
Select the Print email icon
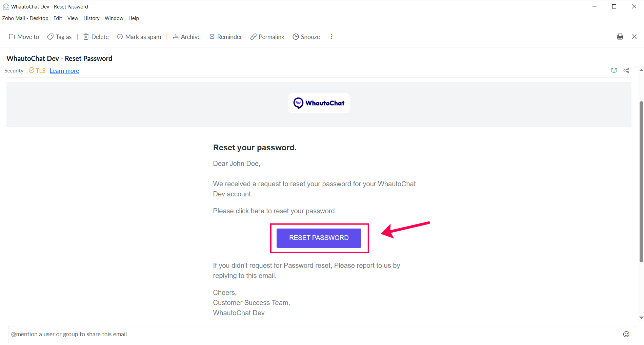click(x=620, y=37)
